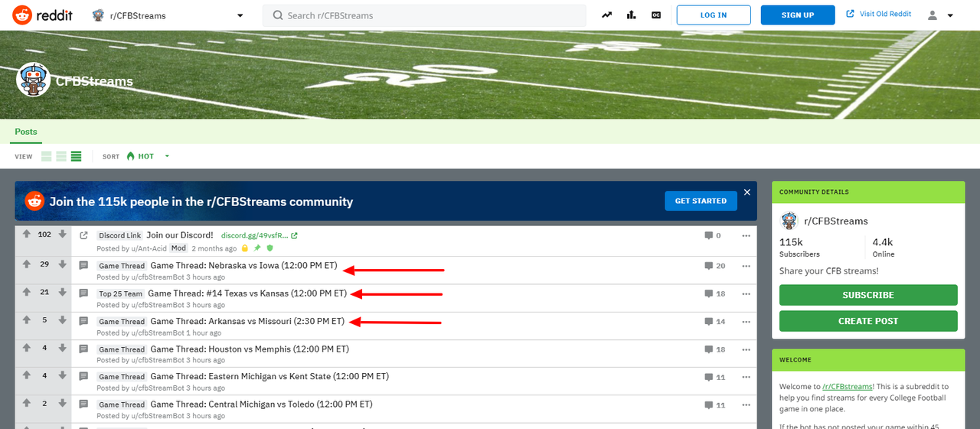Screen dimensions: 980x429
Task: Open the HOT sort dropdown
Action: click(x=148, y=156)
